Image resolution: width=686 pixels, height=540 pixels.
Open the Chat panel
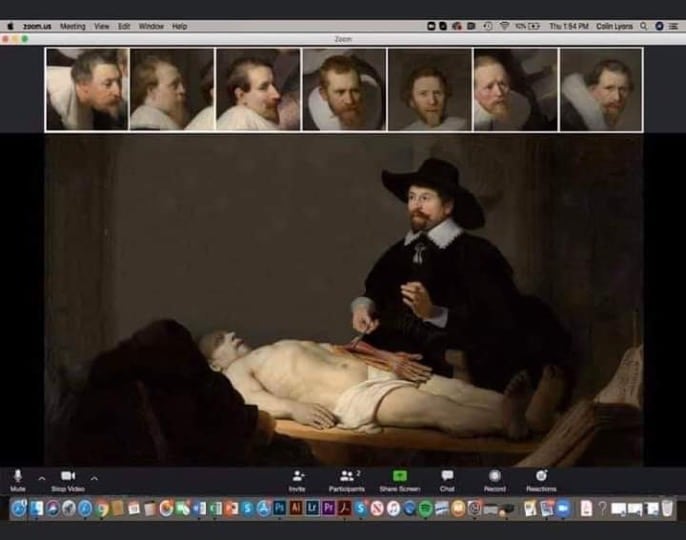pos(447,476)
